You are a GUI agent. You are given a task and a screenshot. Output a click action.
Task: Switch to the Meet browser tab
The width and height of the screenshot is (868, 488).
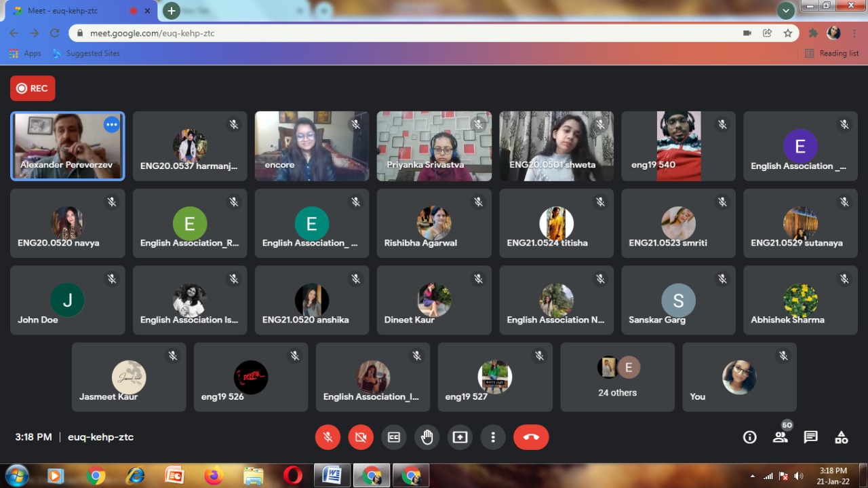coord(75,11)
